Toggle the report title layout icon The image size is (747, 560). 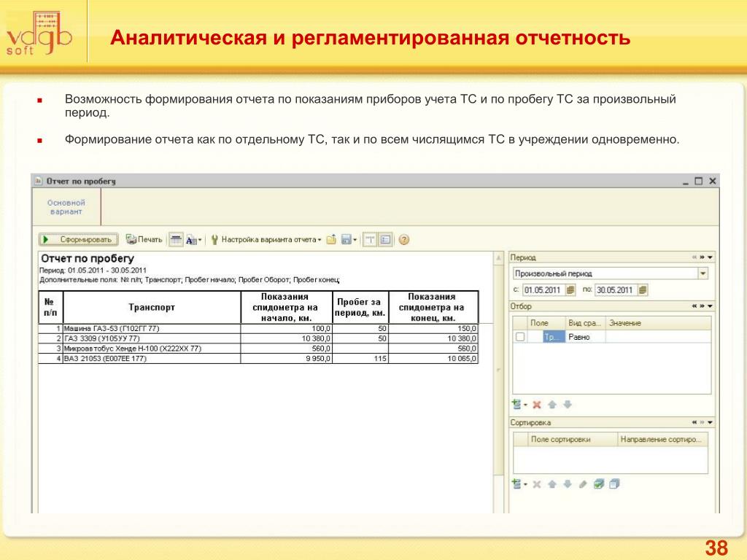point(370,239)
